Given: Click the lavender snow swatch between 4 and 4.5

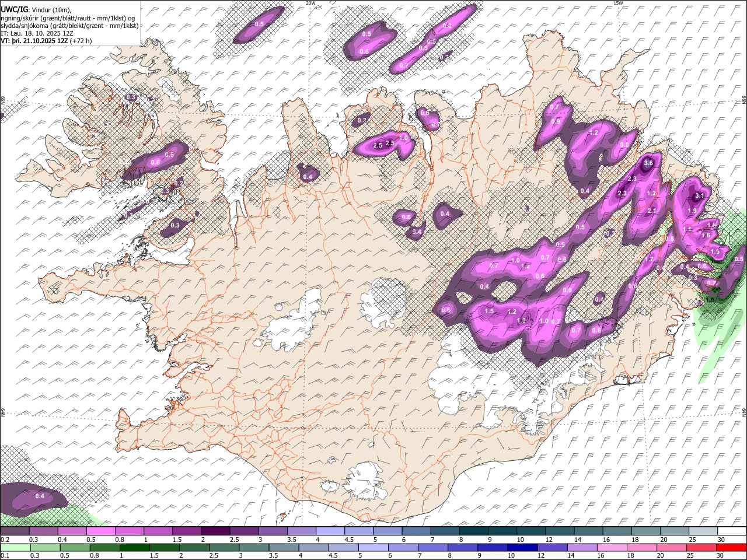Looking at the screenshot, I should [330, 531].
